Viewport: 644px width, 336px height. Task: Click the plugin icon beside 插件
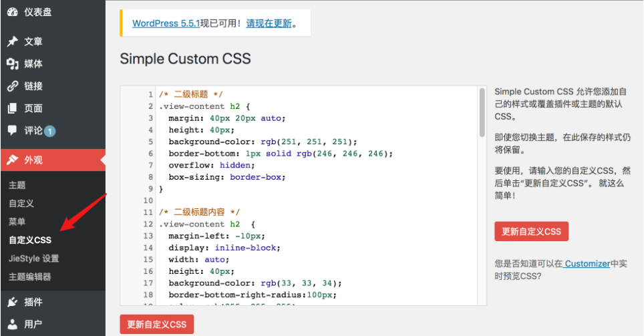point(12,302)
